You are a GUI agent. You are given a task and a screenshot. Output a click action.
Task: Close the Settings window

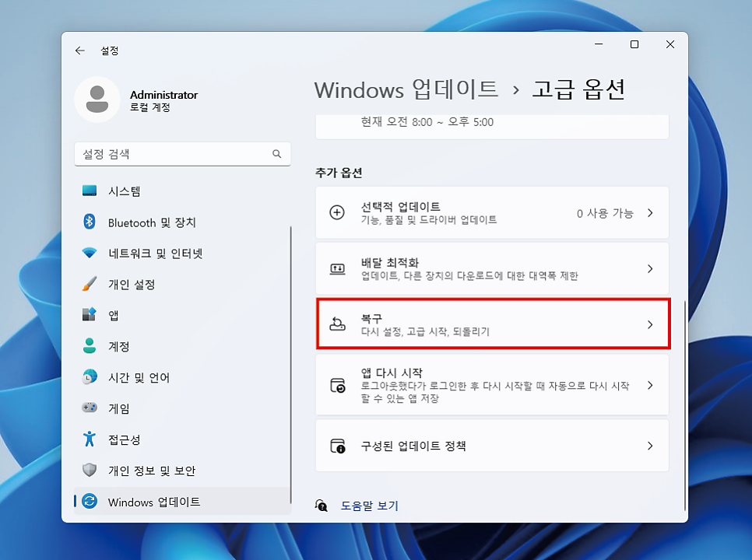[x=670, y=44]
